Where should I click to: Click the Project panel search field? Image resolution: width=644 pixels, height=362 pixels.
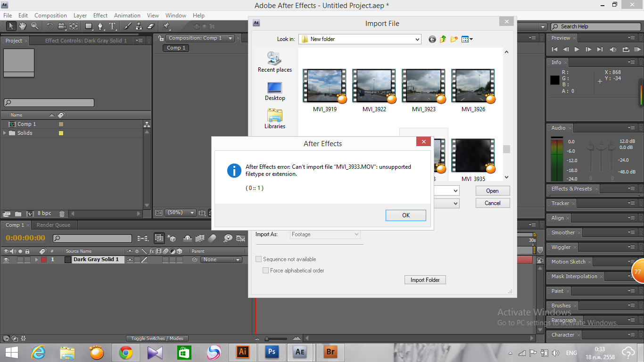[49, 103]
